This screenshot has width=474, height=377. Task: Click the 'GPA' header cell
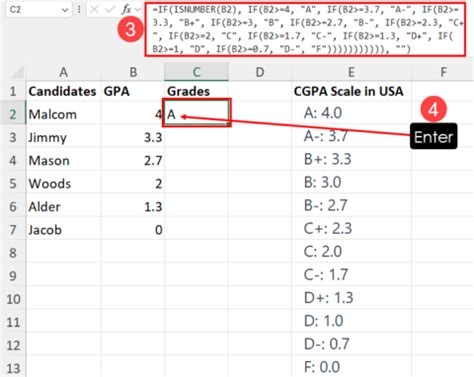(x=133, y=91)
